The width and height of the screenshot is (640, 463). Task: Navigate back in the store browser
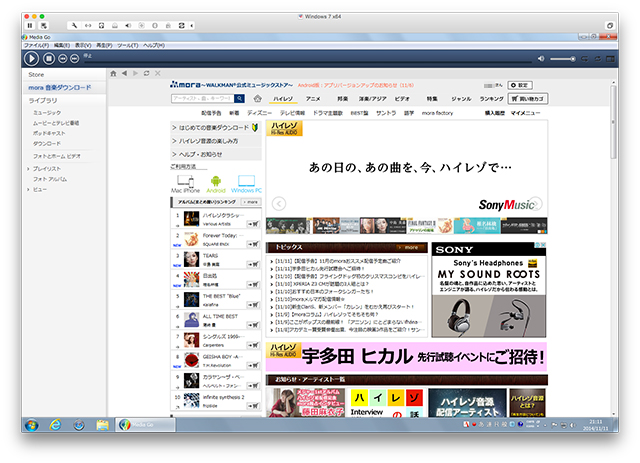124,73
